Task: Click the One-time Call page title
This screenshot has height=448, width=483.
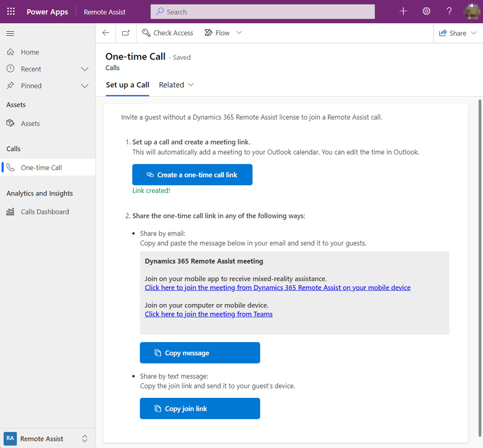Action: (136, 56)
